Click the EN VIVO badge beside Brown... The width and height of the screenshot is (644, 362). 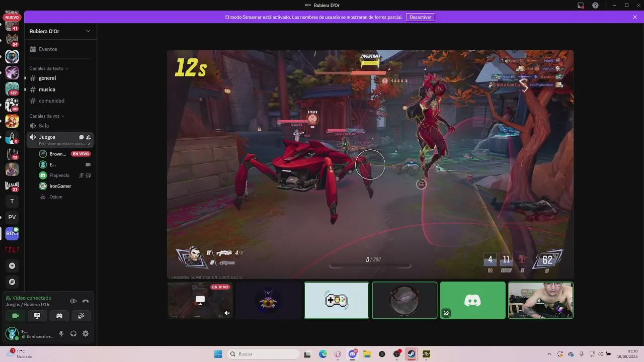point(80,154)
